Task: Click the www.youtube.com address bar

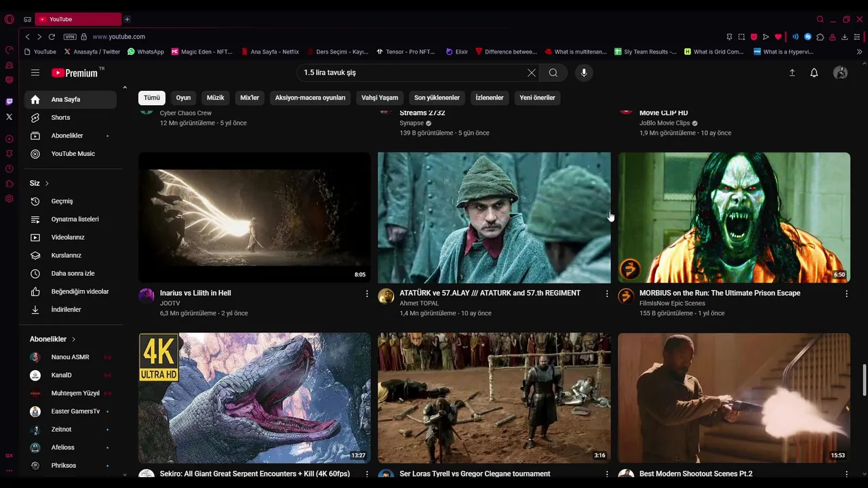Action: pyautogui.click(x=119, y=37)
